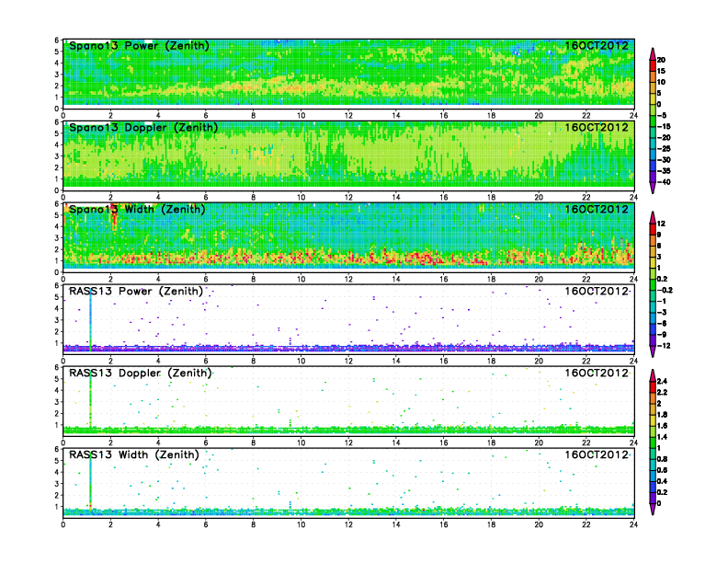The height and width of the screenshot is (563, 728).
Task: Select the 16OCT2012 date in RASS13 Width panel
Action: (x=597, y=454)
